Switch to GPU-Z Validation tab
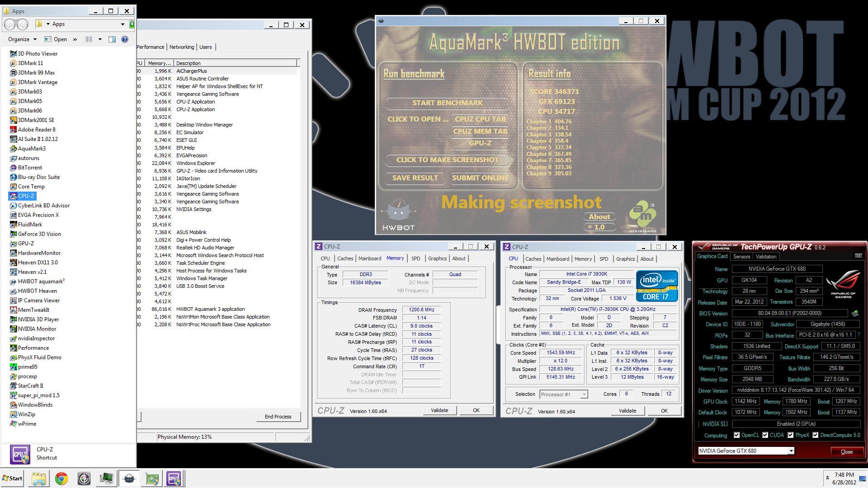 (x=766, y=257)
